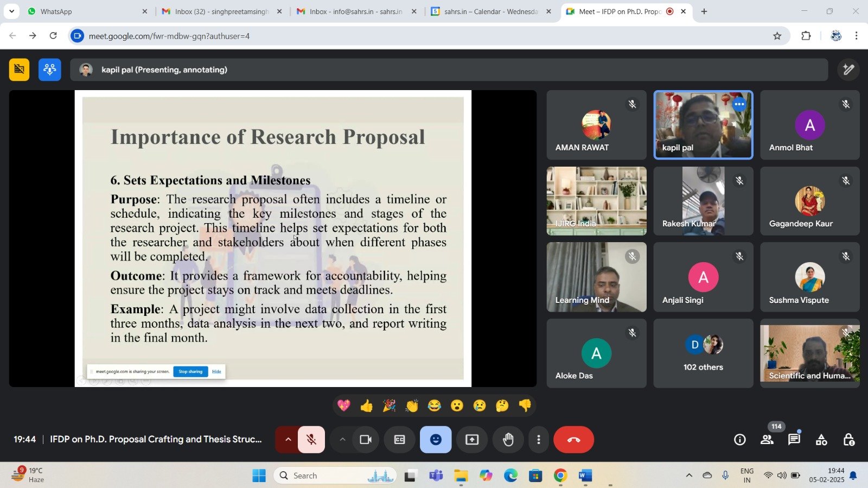Open the Activities panel
This screenshot has width=868, height=488.
click(821, 440)
